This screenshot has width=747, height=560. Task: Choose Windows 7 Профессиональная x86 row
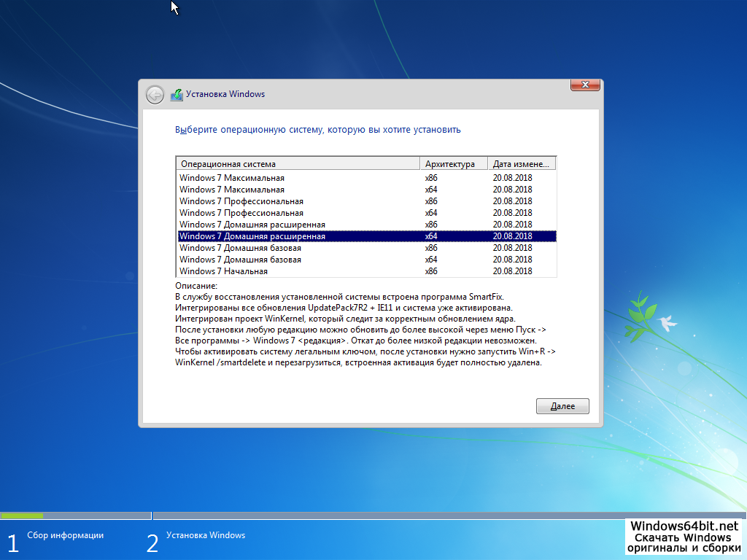click(x=241, y=201)
